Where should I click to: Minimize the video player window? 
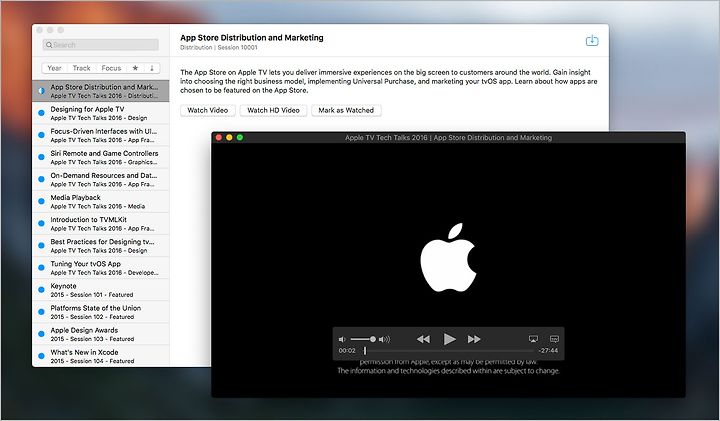tap(229, 137)
